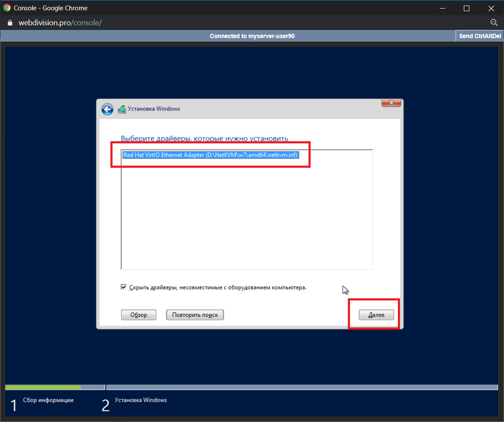Click the Windows Setup icon beside dialog title
The width and height of the screenshot is (504, 422).
click(122, 109)
